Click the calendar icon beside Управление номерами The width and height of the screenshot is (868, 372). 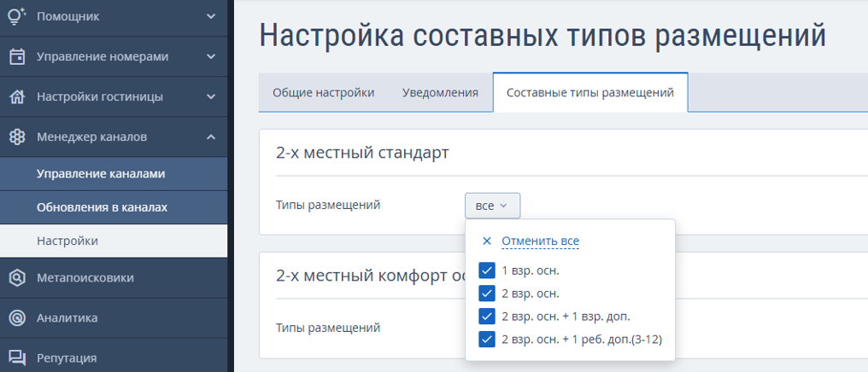click(x=17, y=56)
